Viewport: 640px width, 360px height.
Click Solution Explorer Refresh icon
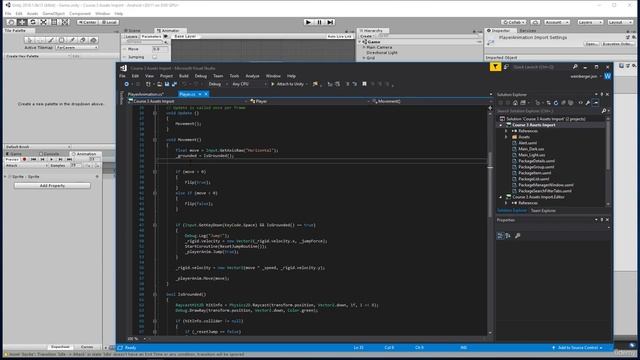556,103
